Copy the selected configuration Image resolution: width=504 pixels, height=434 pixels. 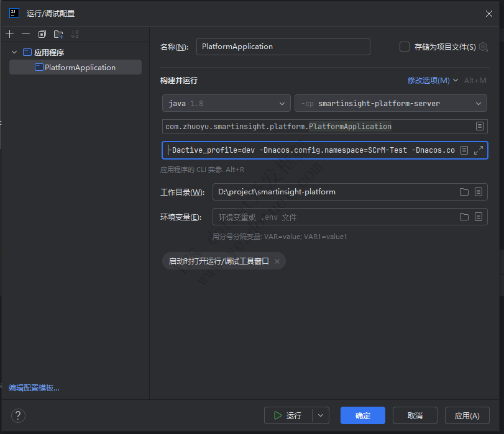point(42,34)
